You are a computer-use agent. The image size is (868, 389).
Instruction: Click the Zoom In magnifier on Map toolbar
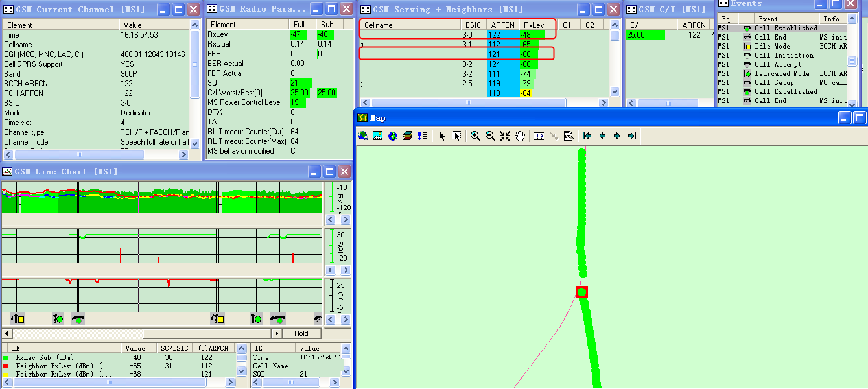(x=475, y=136)
